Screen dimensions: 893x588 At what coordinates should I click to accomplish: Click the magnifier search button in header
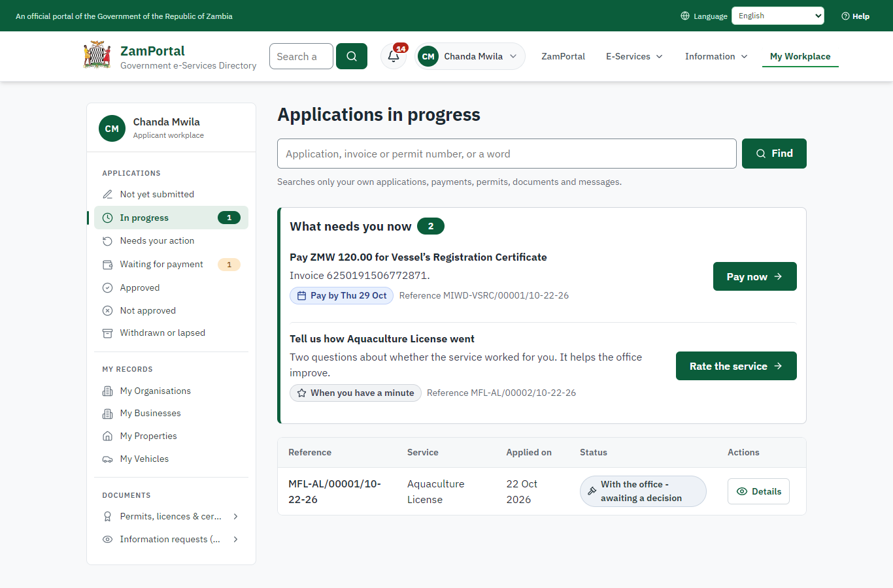point(352,56)
